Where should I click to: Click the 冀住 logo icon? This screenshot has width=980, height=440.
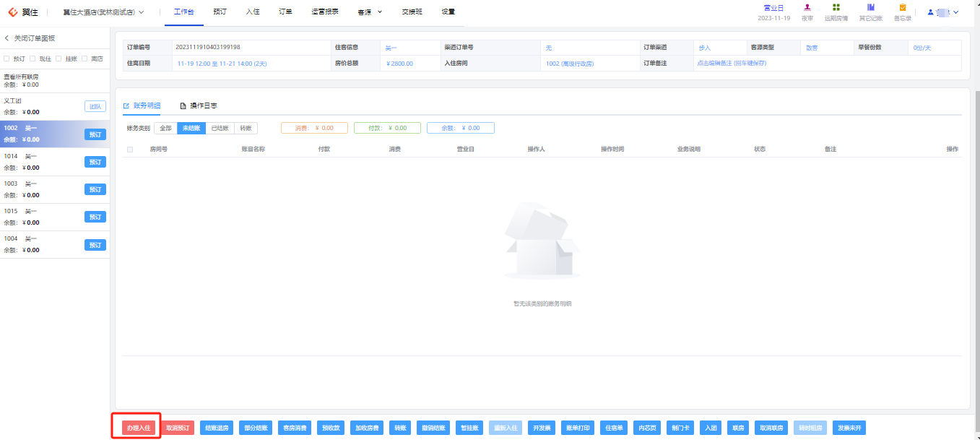pos(12,12)
